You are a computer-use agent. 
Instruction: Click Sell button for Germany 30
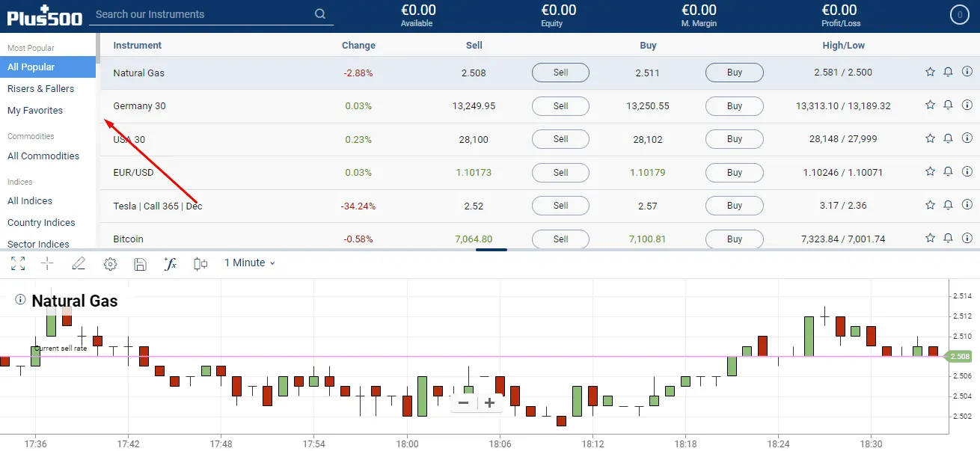[560, 105]
